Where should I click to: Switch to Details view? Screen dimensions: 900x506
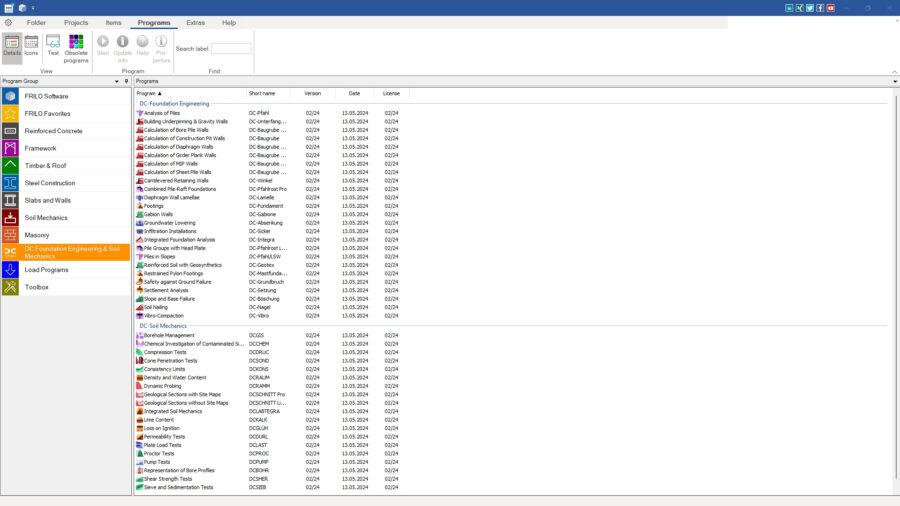[x=12, y=46]
